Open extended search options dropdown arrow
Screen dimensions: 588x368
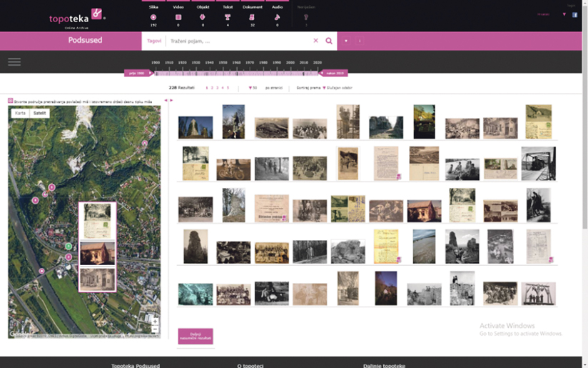click(346, 41)
